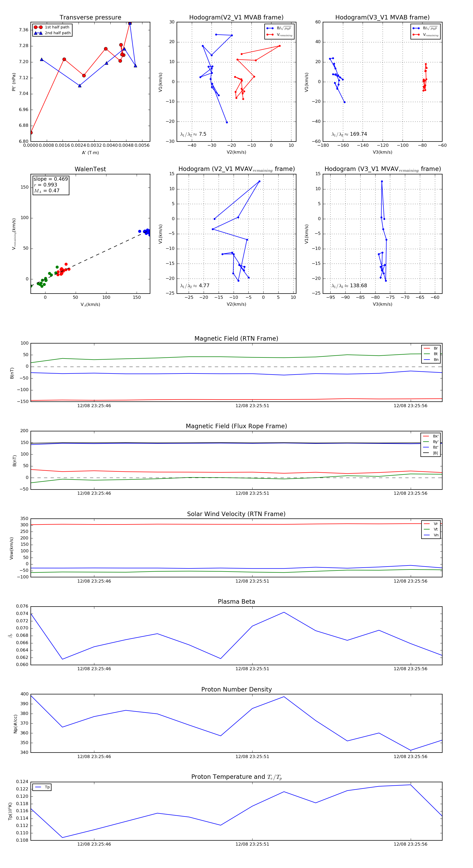
Task: Click the red line swatch beside 'Br'
Action: [x=426, y=349]
